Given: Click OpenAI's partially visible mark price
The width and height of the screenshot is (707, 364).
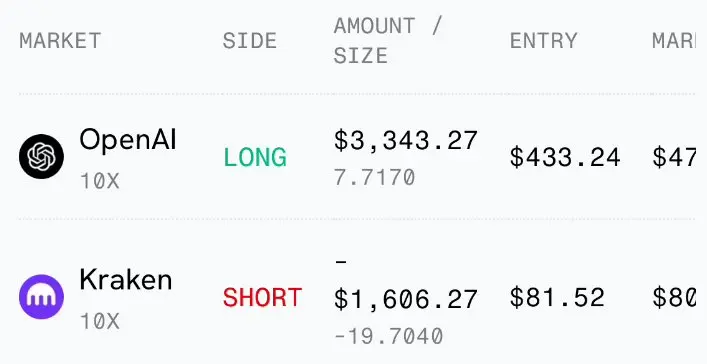Looking at the screenshot, I should (674, 158).
